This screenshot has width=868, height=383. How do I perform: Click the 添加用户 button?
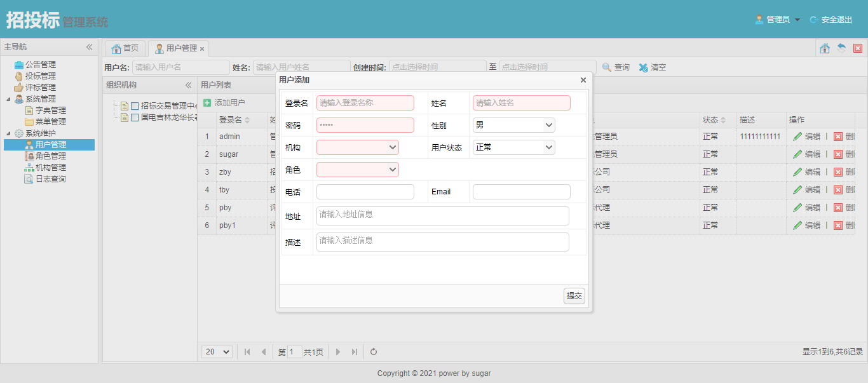tap(224, 103)
